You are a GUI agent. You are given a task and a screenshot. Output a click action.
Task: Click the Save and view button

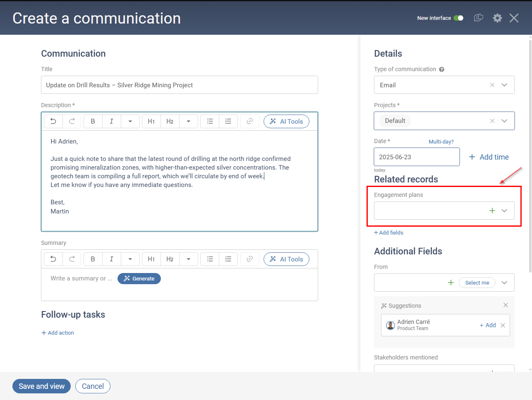point(41,386)
